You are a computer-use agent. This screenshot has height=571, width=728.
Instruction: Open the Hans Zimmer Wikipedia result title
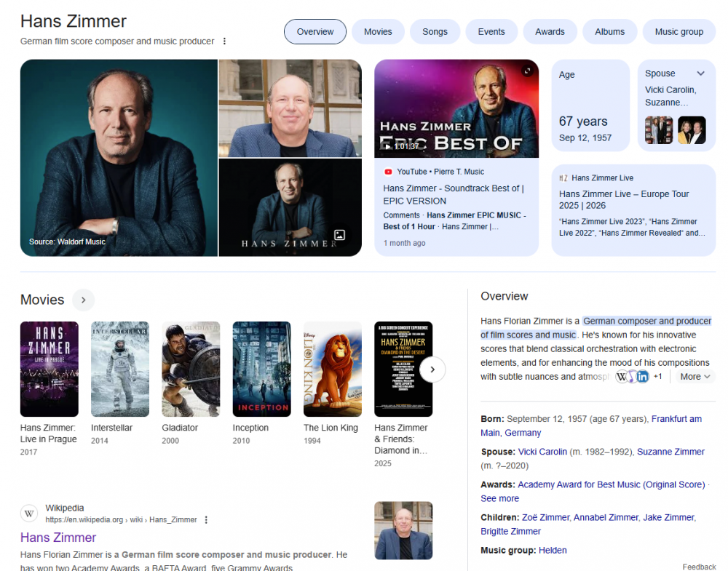point(58,538)
